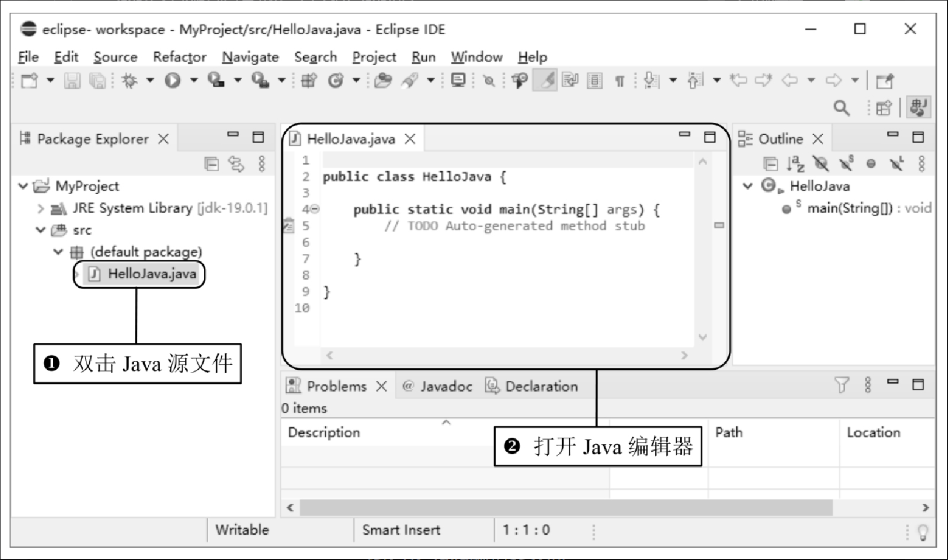948x560 pixels.
Task: Toggle Hide Static Members in Outline
Action: tap(846, 163)
